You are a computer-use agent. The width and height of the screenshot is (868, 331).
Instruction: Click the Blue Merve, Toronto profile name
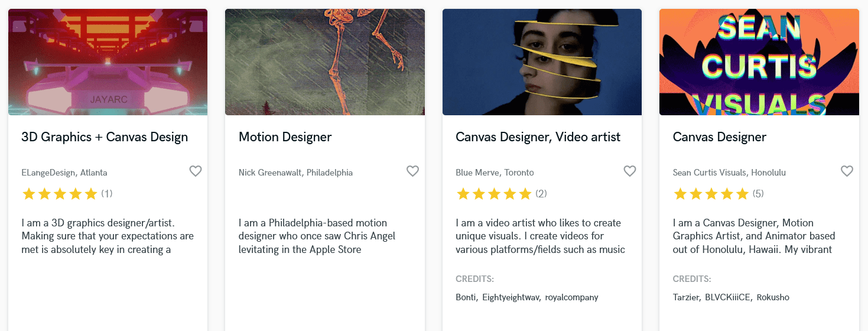click(x=495, y=173)
